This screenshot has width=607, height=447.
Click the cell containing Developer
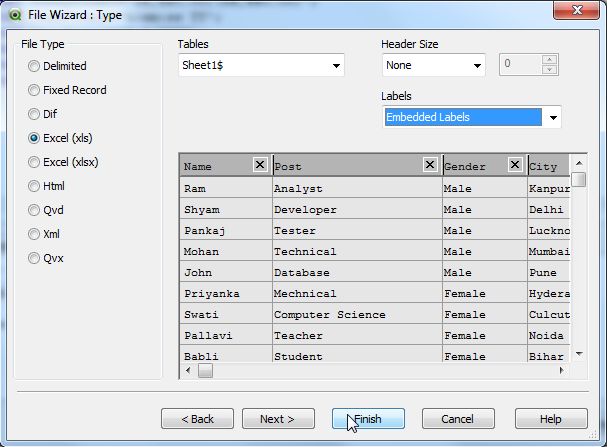[x=358, y=209]
